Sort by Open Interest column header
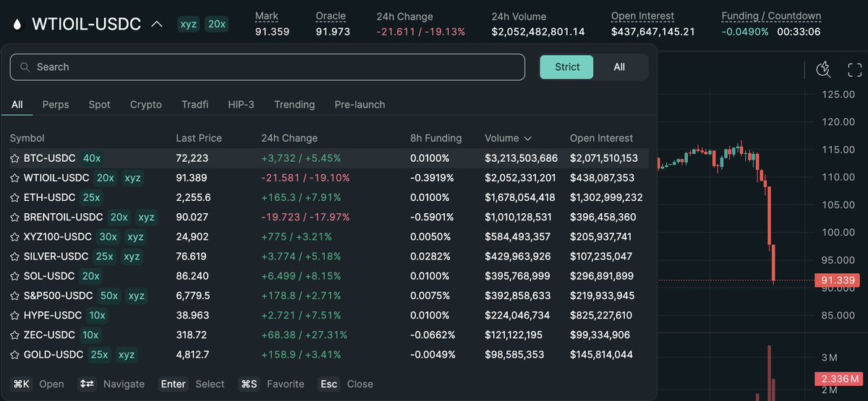This screenshot has width=868, height=401. coord(601,138)
